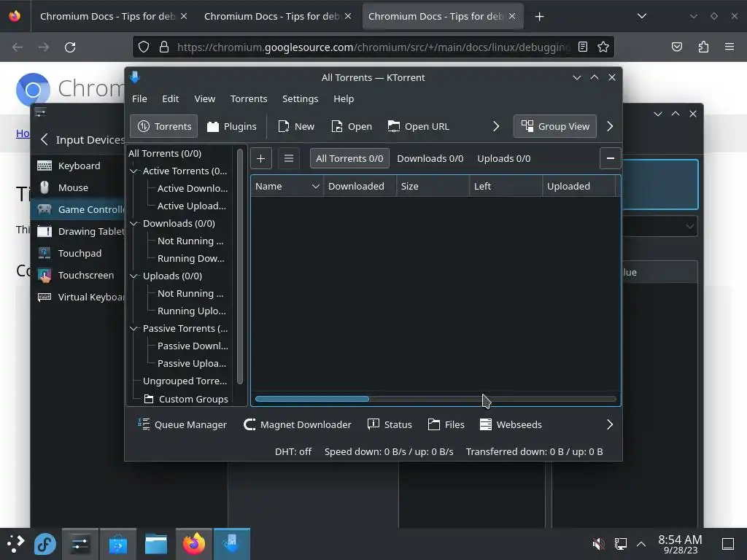Image resolution: width=747 pixels, height=560 pixels.
Task: Open the KTorrent File menu
Action: click(x=139, y=98)
